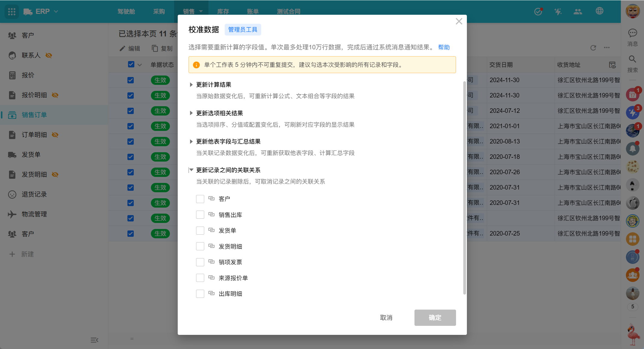The width and height of the screenshot is (644, 349).
Task: Close the 校准数据 dialog
Action: tap(459, 21)
